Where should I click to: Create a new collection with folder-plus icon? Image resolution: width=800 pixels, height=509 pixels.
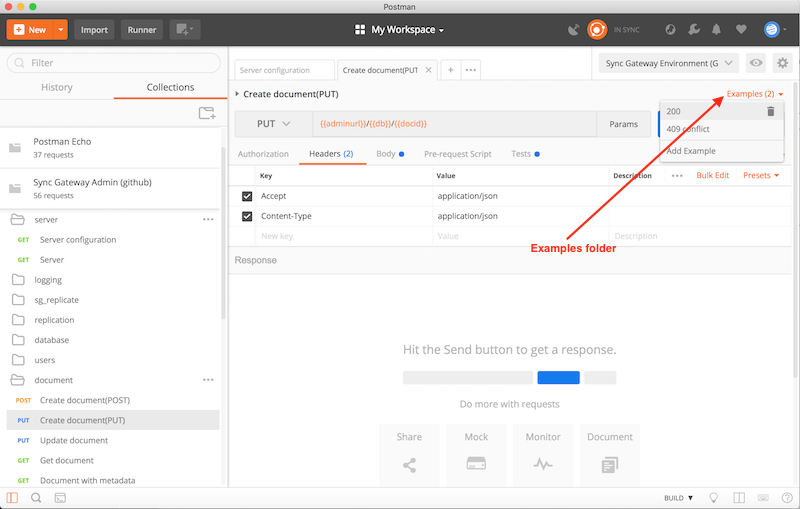[207, 113]
